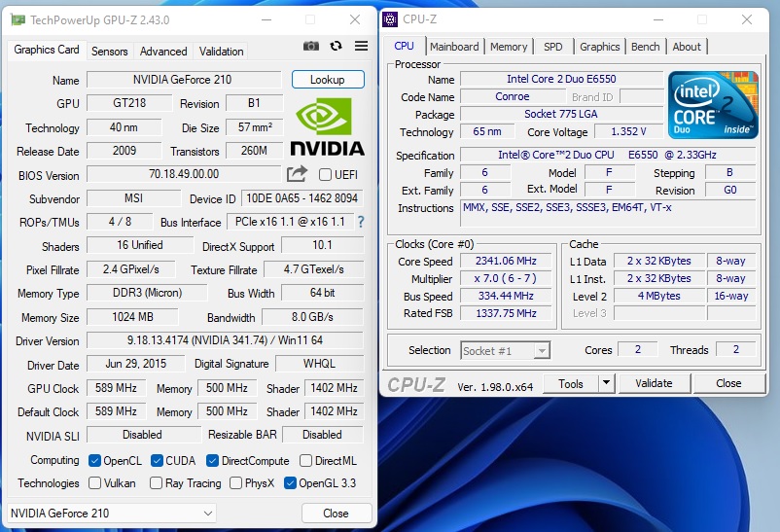Click the GPU Clock value in GPU-Z

(117, 388)
